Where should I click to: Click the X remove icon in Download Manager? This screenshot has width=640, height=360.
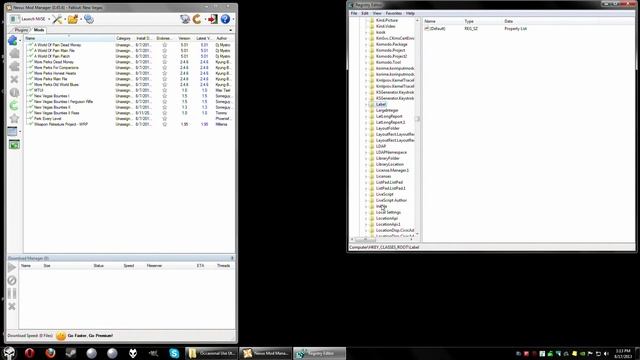click(12, 306)
